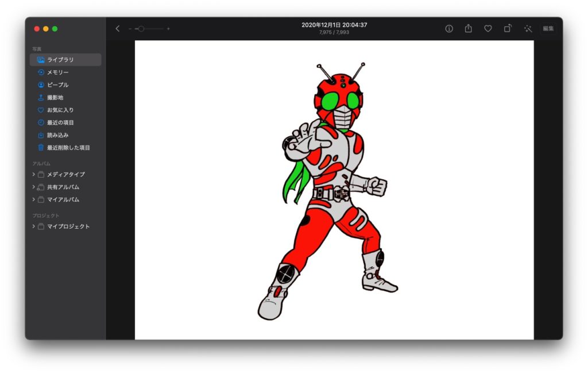588x373 pixels.
Task: Click the photo date title 2020年12月1日 20:04:37
Action: [x=334, y=25]
